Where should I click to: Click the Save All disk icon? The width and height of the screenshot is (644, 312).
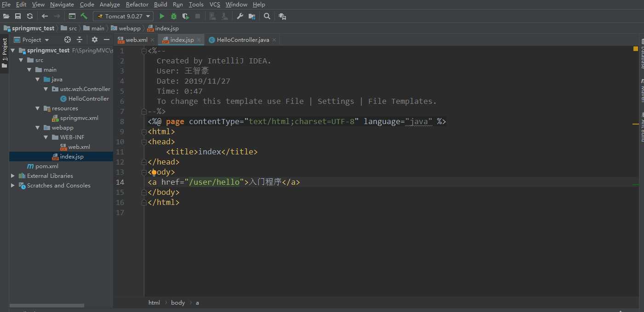tap(18, 16)
